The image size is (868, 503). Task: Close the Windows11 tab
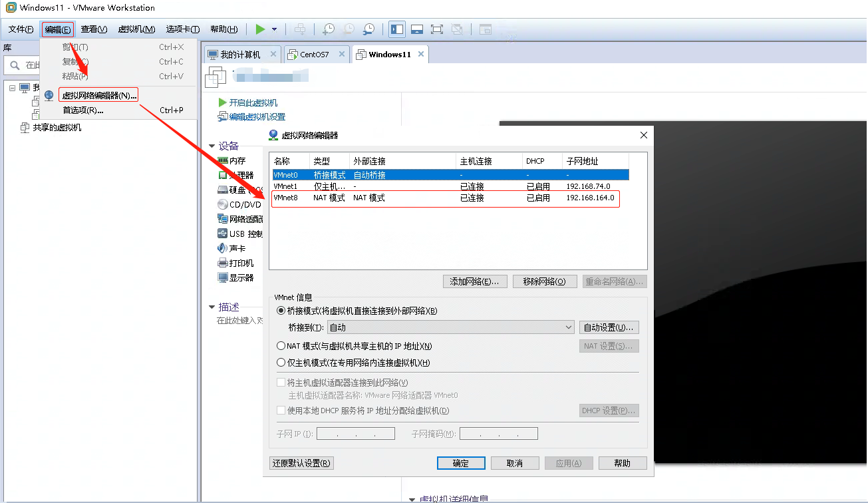(x=421, y=55)
